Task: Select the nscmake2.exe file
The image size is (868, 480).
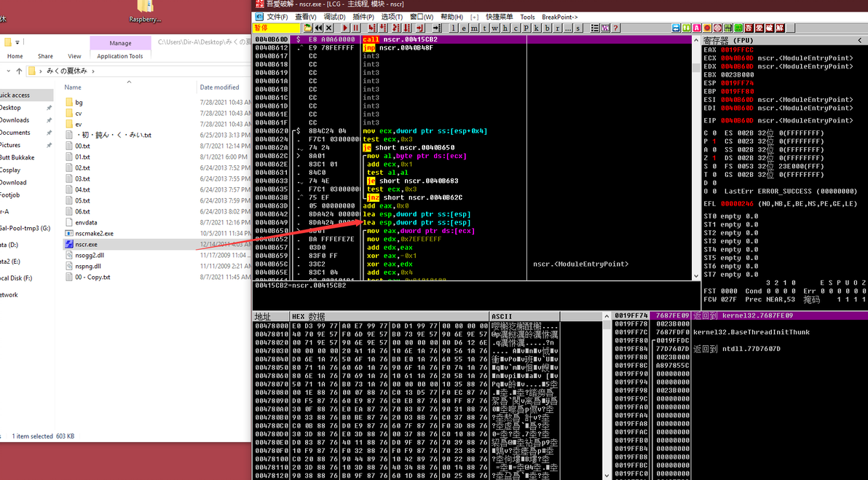Action: click(x=94, y=233)
